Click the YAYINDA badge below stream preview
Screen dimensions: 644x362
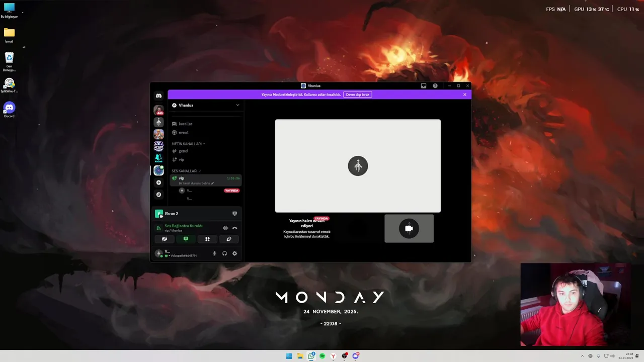click(x=321, y=219)
